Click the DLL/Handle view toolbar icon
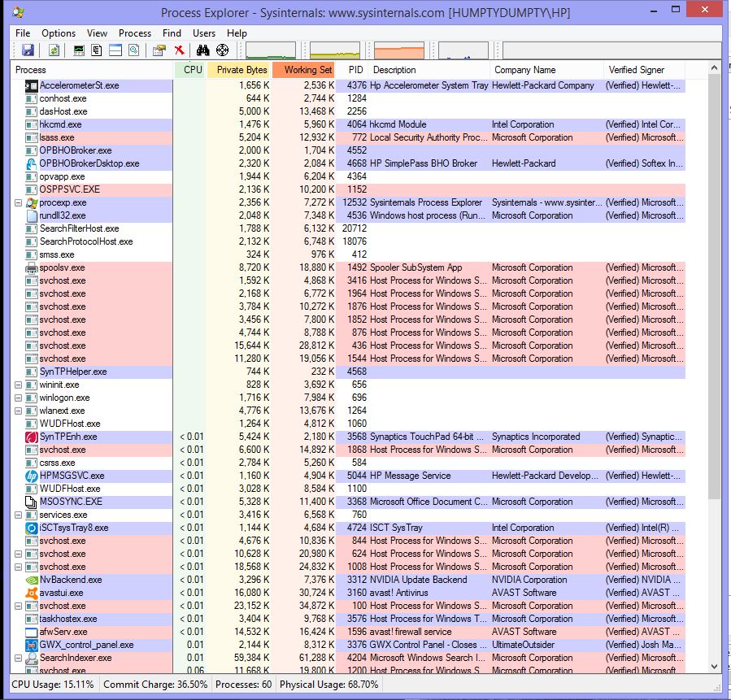The width and height of the screenshot is (731, 700). coord(134,50)
